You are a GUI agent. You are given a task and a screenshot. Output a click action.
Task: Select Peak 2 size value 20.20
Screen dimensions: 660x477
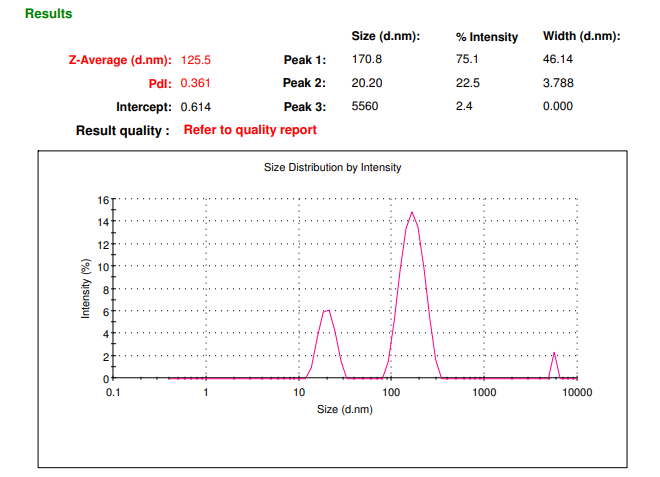point(367,83)
